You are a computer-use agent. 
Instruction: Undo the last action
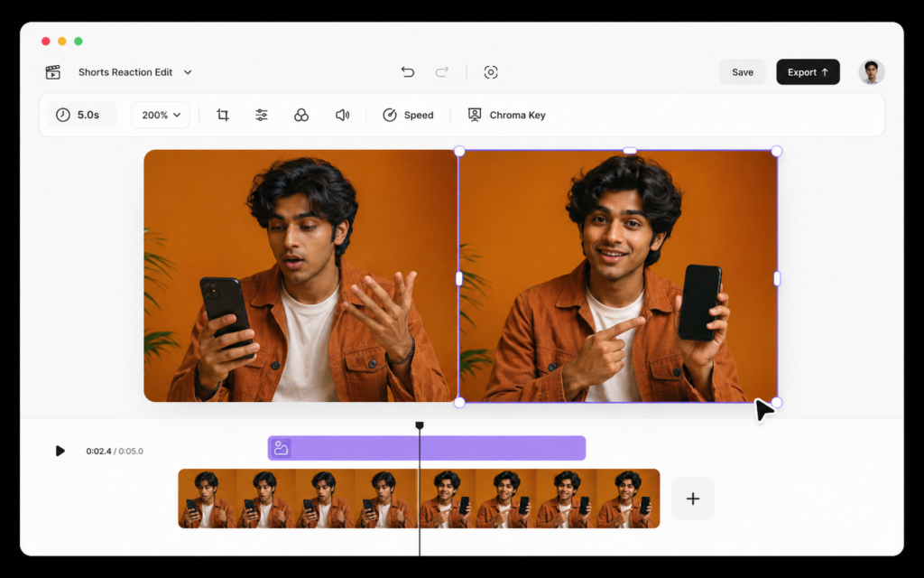(x=408, y=72)
